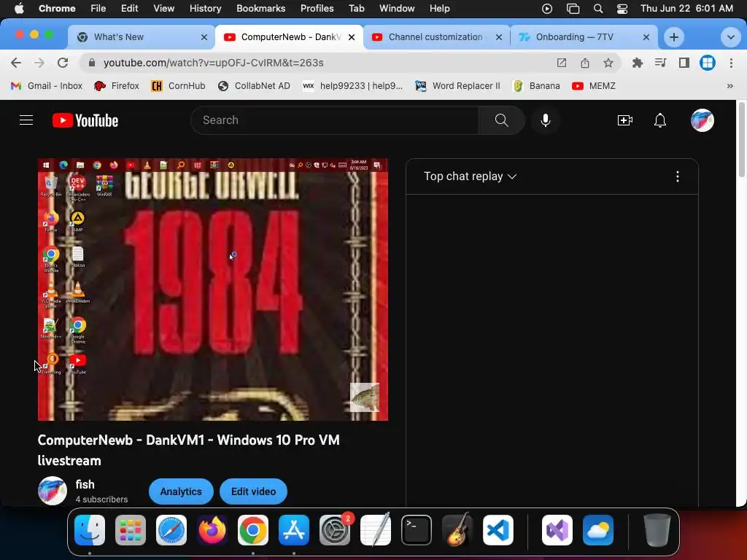
Task: Open the Trash in the dock
Action: [657, 530]
